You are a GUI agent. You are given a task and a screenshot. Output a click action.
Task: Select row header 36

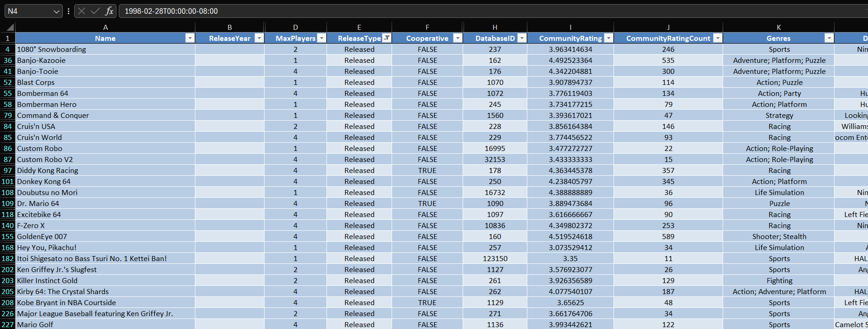(x=8, y=60)
